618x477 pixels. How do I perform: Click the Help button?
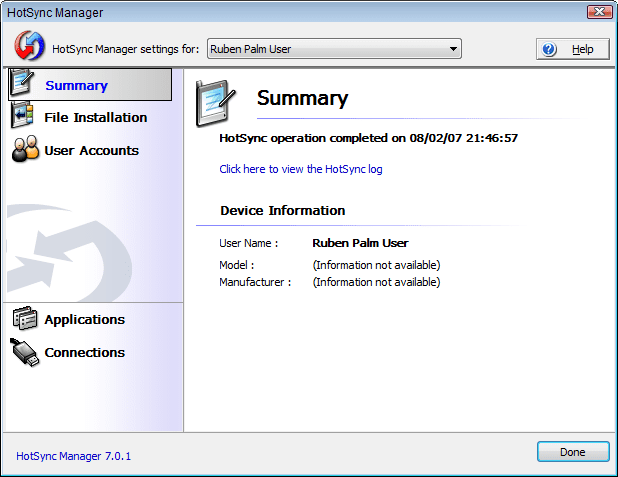(x=573, y=49)
